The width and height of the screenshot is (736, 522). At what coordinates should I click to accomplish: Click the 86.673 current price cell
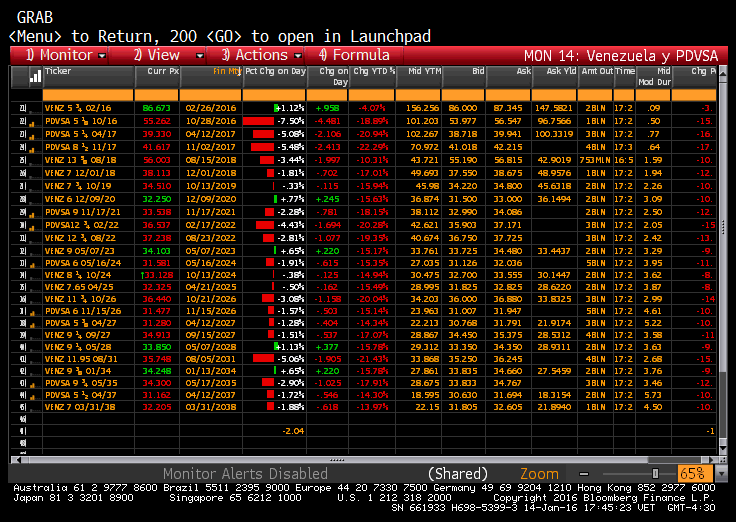tap(157, 108)
